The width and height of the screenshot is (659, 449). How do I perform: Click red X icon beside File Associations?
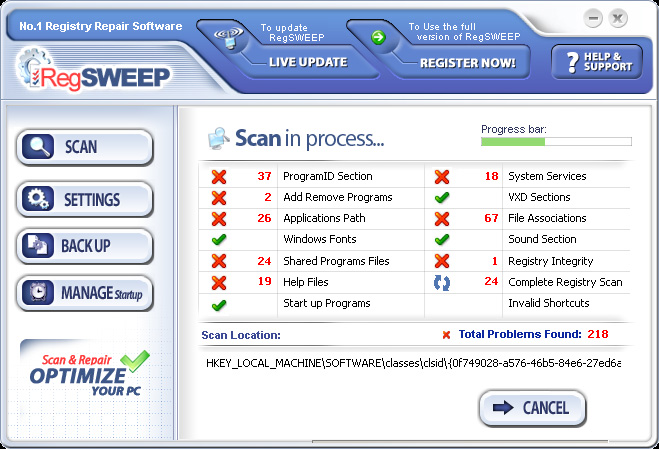click(x=442, y=219)
